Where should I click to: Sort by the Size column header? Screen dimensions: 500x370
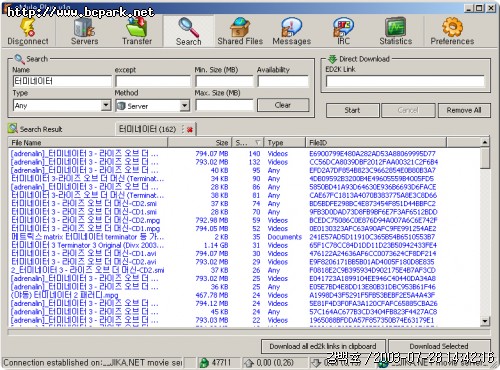click(x=199, y=143)
